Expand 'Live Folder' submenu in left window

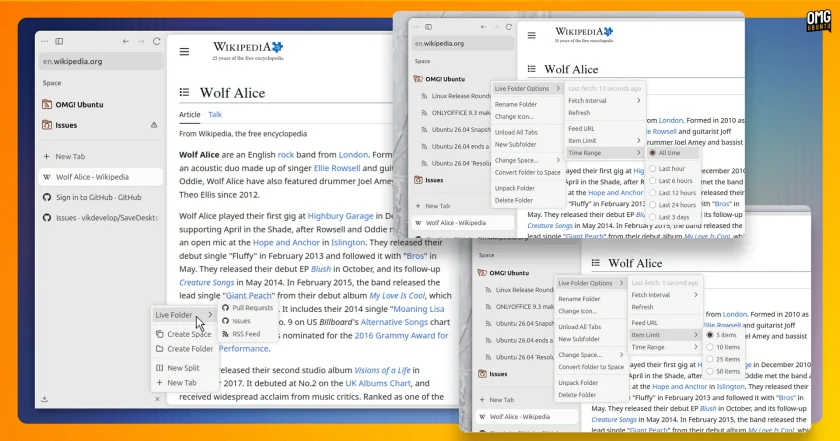tap(184, 315)
